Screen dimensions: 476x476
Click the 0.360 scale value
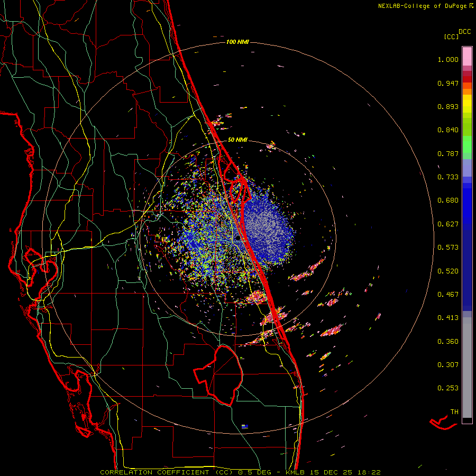click(x=448, y=342)
